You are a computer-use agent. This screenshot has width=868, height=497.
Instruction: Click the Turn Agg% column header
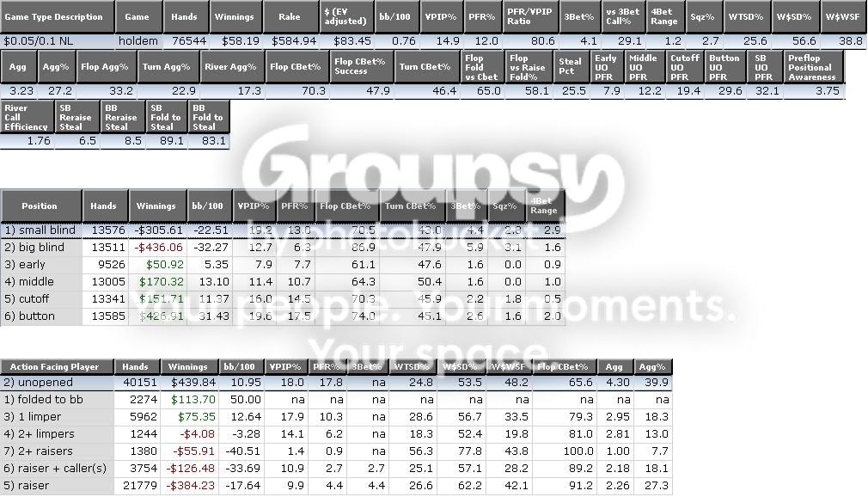[167, 67]
